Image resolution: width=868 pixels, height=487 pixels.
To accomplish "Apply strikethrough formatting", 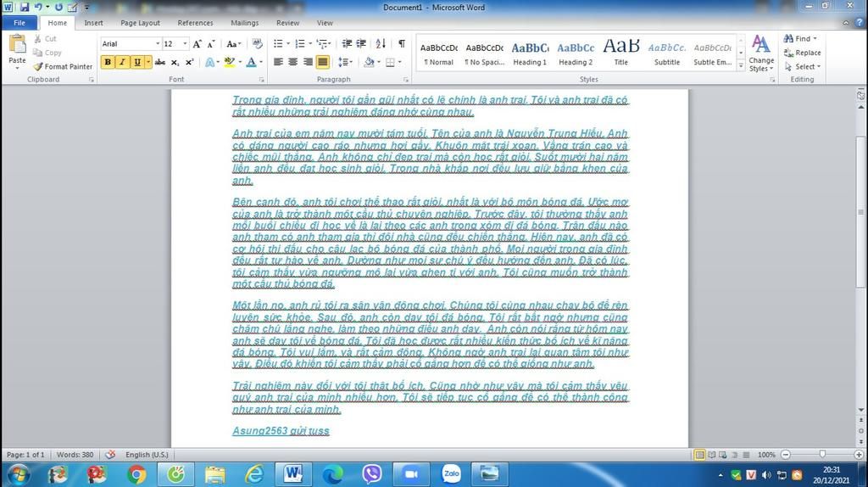I will [x=160, y=62].
